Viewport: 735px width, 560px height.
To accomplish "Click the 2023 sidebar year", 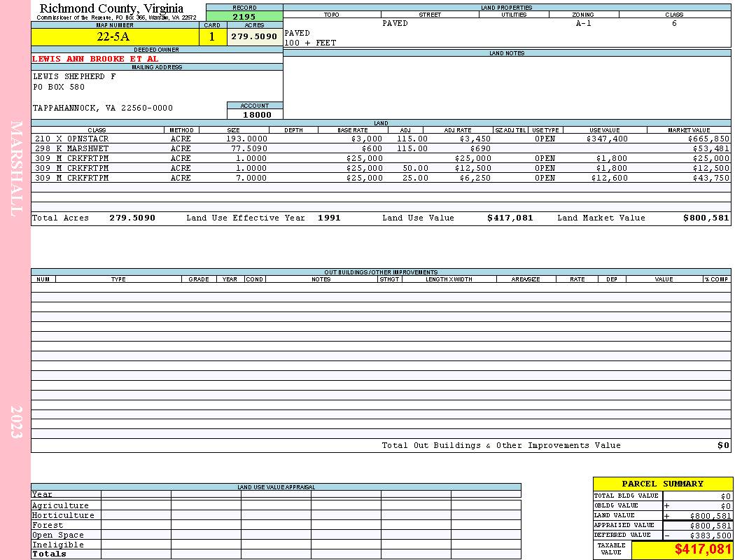I will click(x=16, y=422).
